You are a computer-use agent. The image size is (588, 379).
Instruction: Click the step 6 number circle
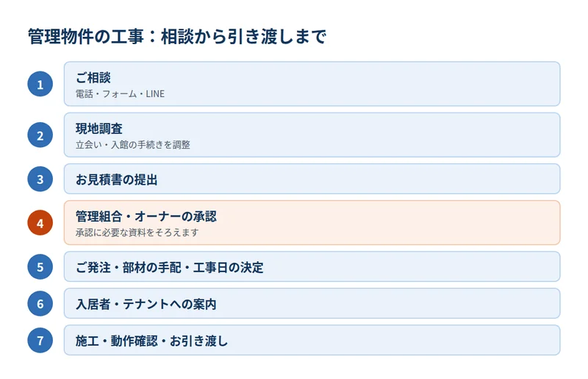coord(40,303)
